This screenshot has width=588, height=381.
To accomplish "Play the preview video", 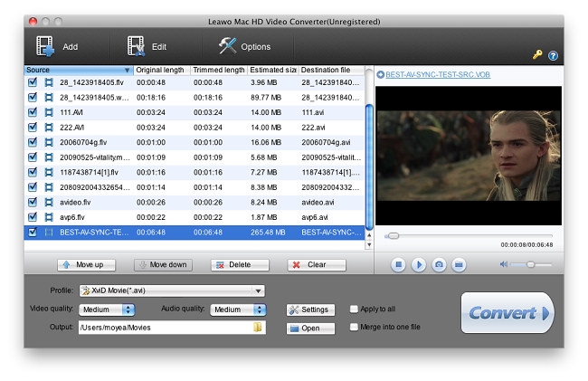I will click(x=419, y=265).
